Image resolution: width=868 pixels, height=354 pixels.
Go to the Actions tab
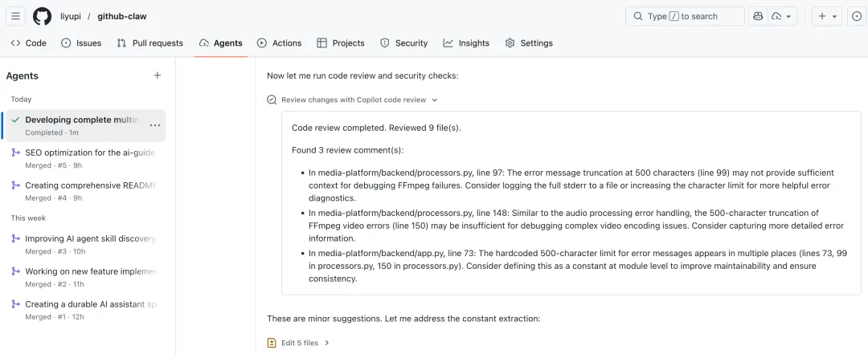tap(279, 43)
